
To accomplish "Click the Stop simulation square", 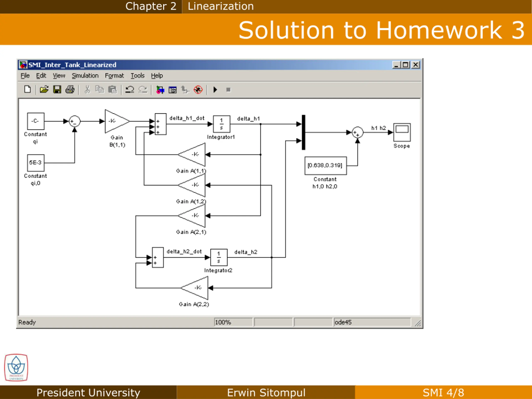I will pyautogui.click(x=228, y=90).
